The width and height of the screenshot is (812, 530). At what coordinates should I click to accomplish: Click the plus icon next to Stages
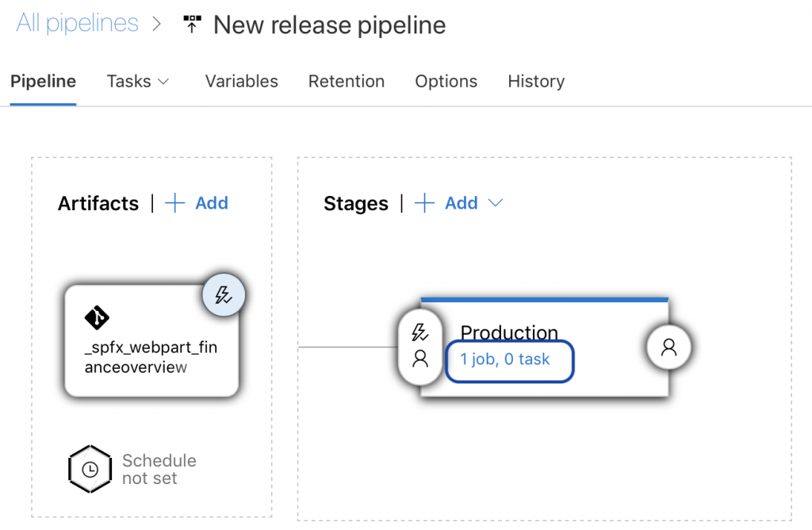click(425, 204)
